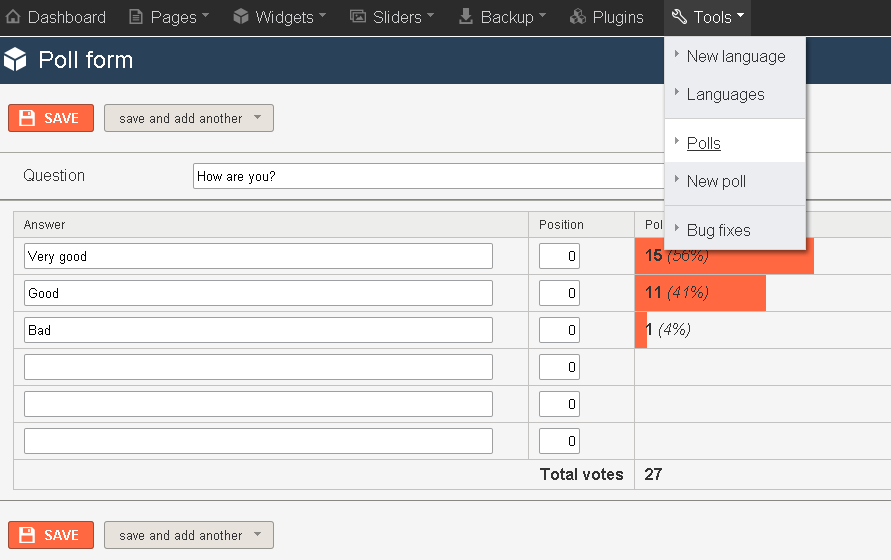Click the Sliders image icon
The image size is (891, 560).
pyautogui.click(x=358, y=16)
